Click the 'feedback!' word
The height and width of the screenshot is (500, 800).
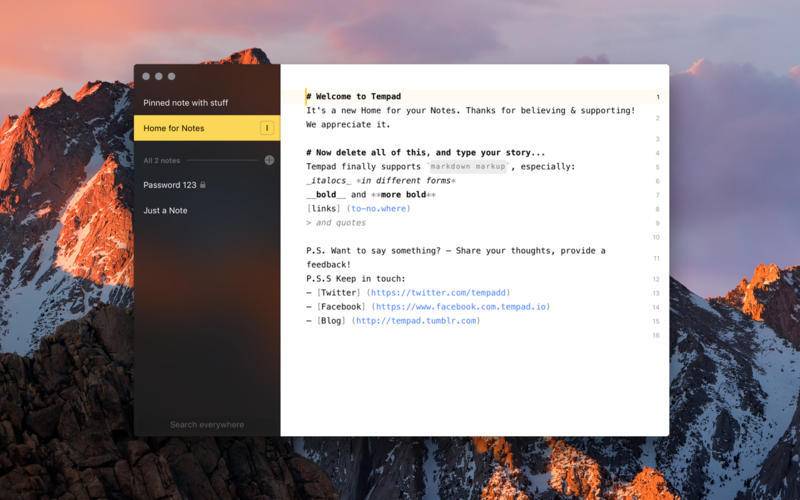click(329, 264)
